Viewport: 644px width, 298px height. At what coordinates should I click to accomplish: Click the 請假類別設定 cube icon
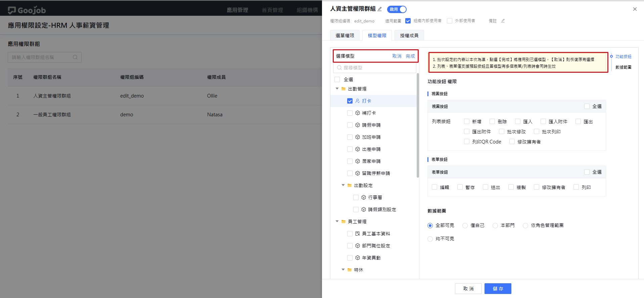point(364,210)
